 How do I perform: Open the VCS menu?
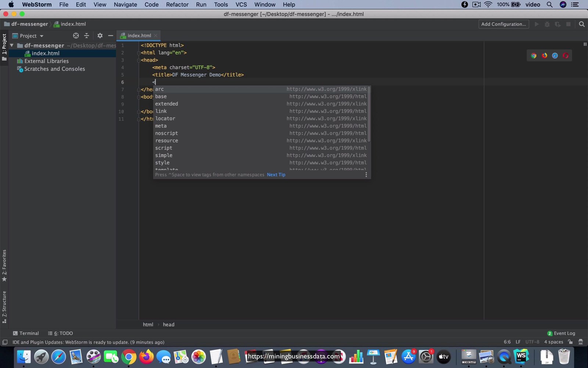coord(241,4)
